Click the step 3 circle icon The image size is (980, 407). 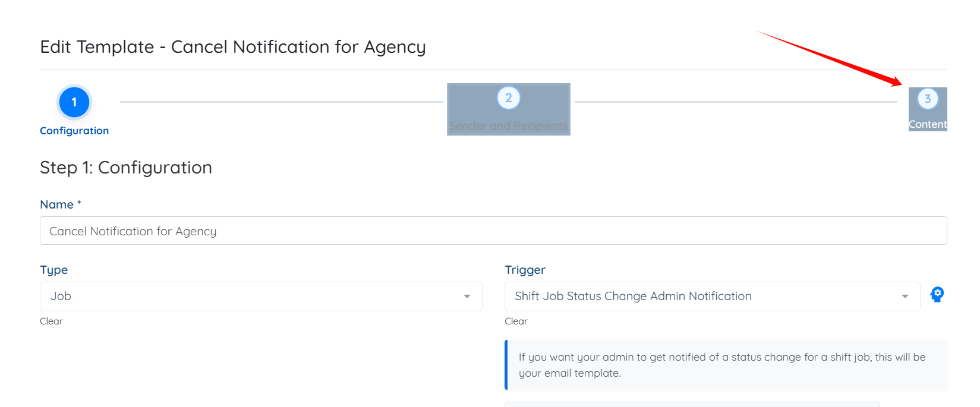coord(928,99)
